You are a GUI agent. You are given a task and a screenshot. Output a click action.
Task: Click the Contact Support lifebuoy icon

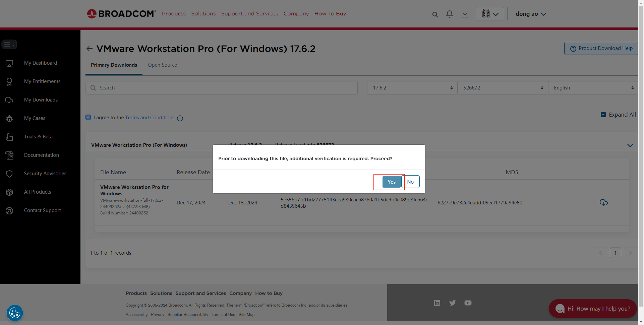(9, 210)
